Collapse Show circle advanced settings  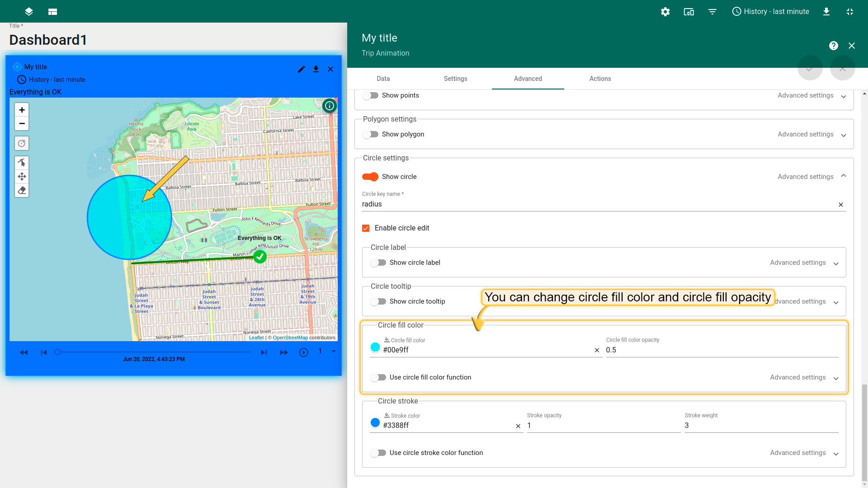tap(844, 176)
